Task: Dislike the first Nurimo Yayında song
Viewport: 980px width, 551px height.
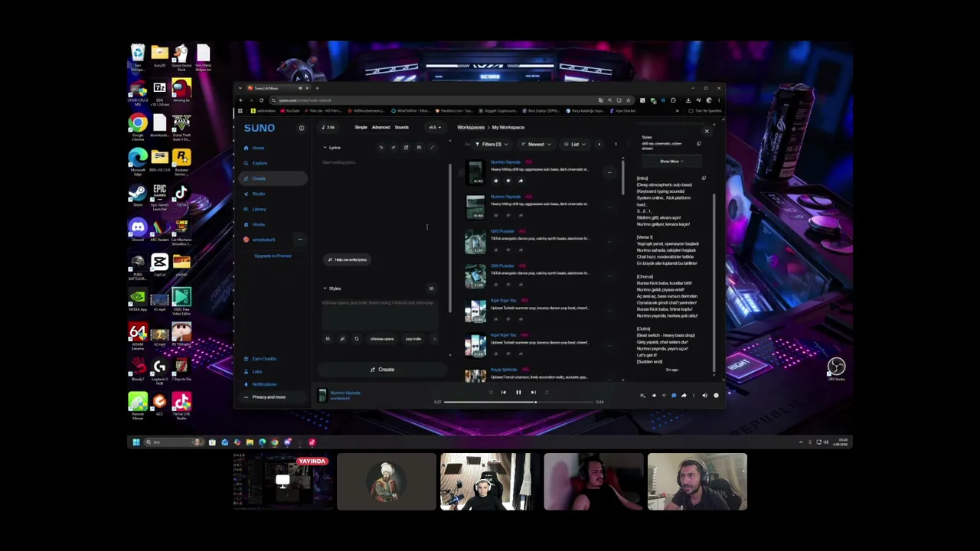Action: [x=508, y=181]
